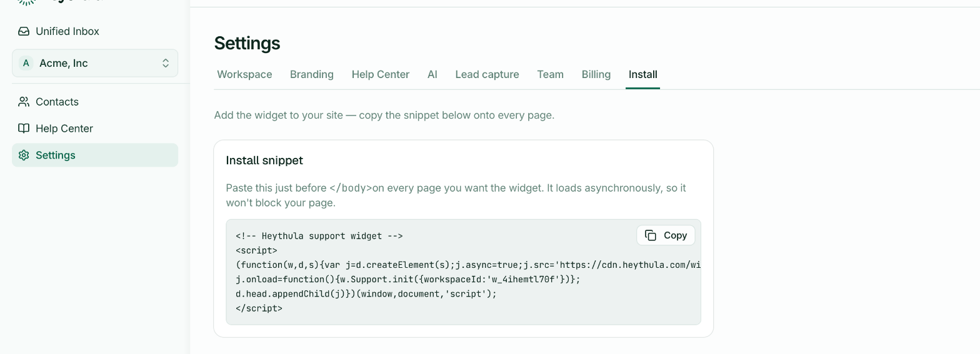Switch to the Branding tab
980x354 pixels.
click(312, 74)
